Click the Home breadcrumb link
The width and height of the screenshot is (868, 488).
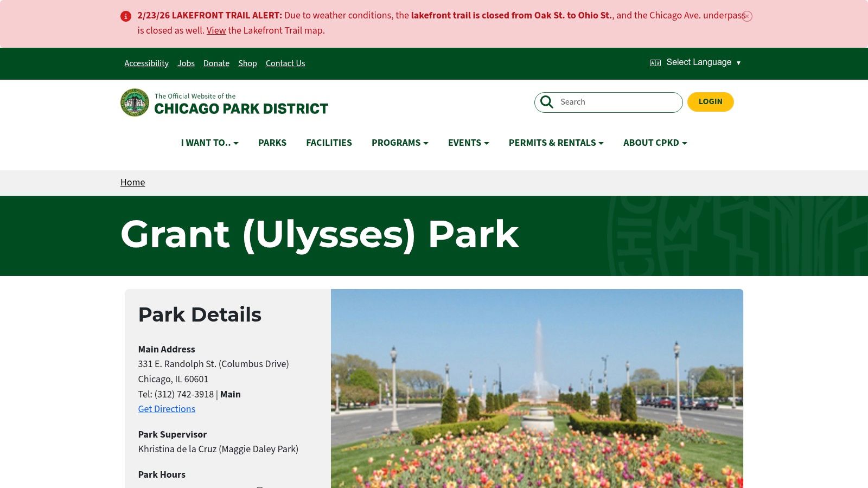132,182
